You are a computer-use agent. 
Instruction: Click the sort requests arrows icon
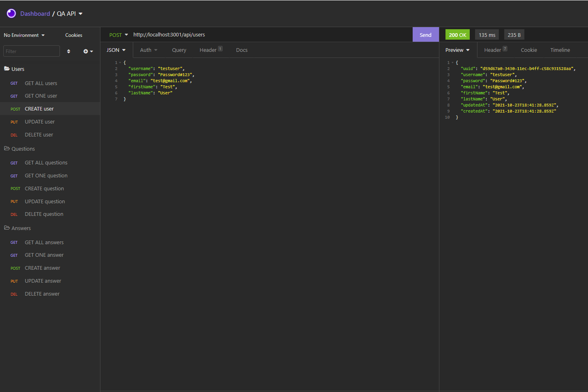[x=68, y=51]
